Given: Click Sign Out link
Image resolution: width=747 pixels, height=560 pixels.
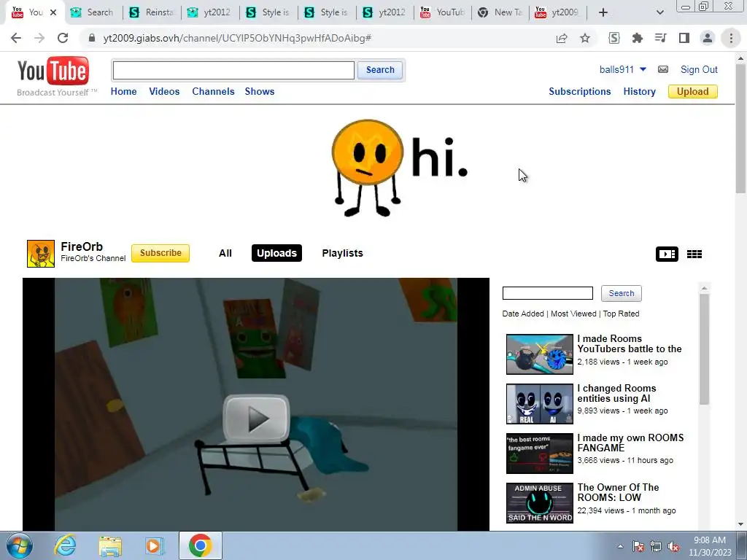Looking at the screenshot, I should click(699, 69).
